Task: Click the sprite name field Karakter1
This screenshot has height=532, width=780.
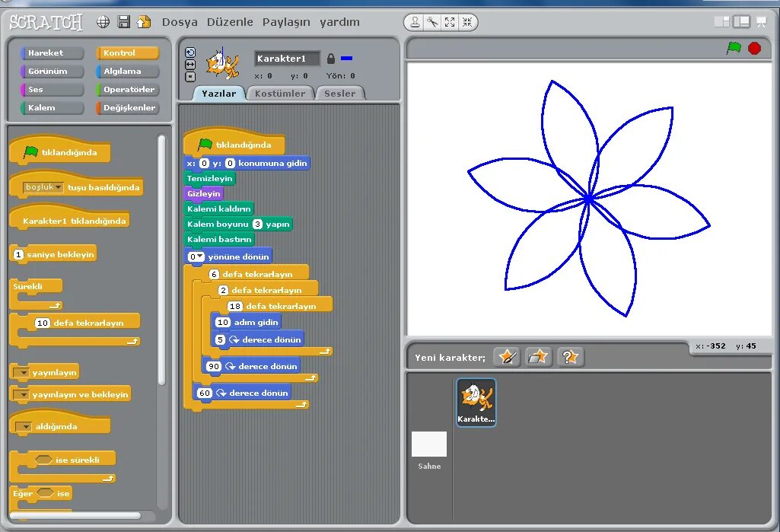Action: [x=287, y=59]
